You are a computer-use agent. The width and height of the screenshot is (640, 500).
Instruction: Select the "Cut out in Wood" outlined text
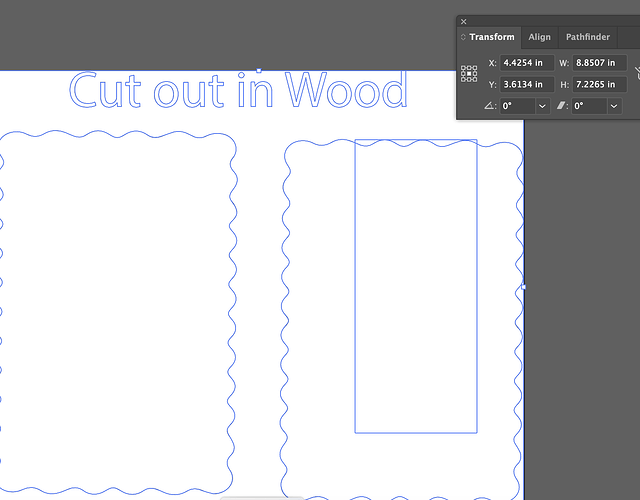(239, 90)
